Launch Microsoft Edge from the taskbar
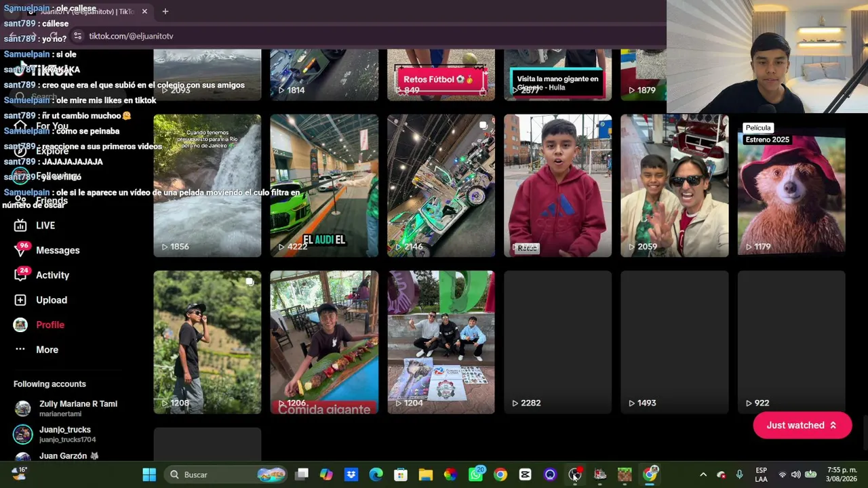 376,474
